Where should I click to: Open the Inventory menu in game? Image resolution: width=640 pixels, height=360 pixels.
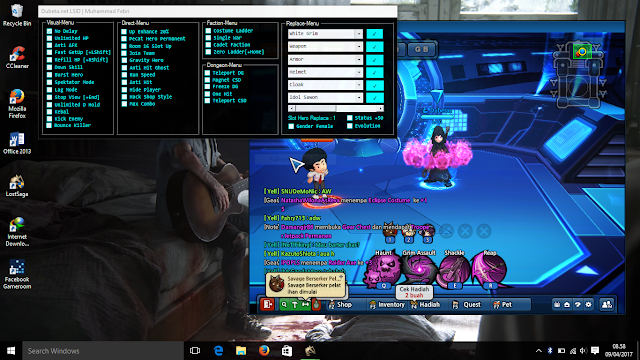coord(387,304)
